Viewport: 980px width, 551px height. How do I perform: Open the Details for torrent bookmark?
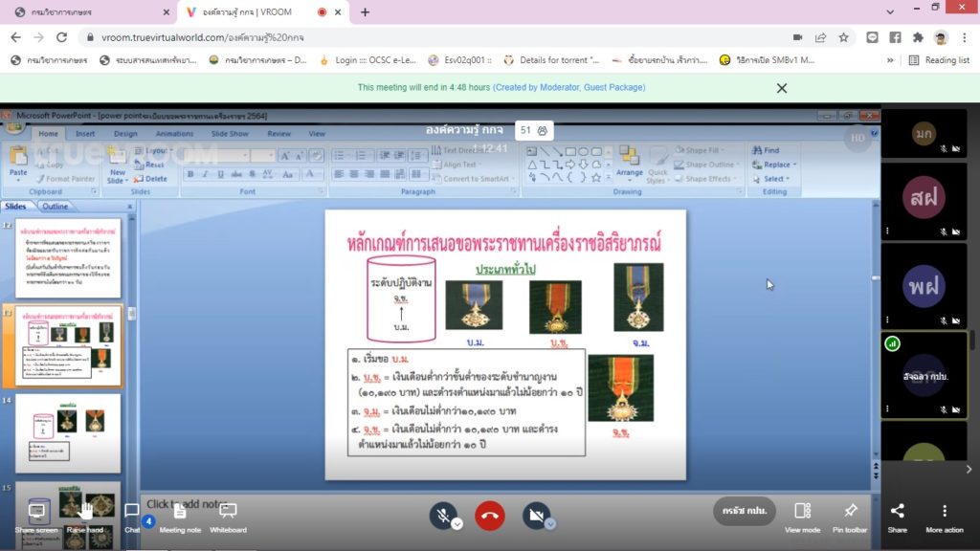point(552,60)
